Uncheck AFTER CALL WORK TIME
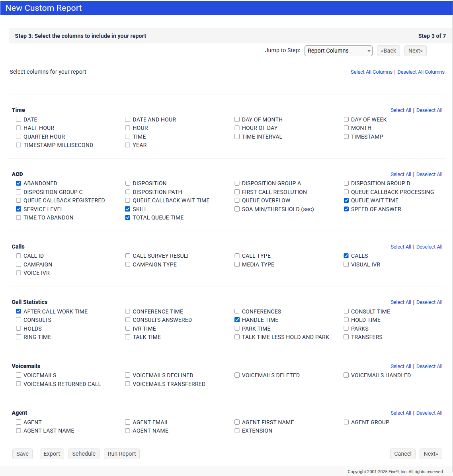Viewport: 453px width, 476px height. (18, 311)
